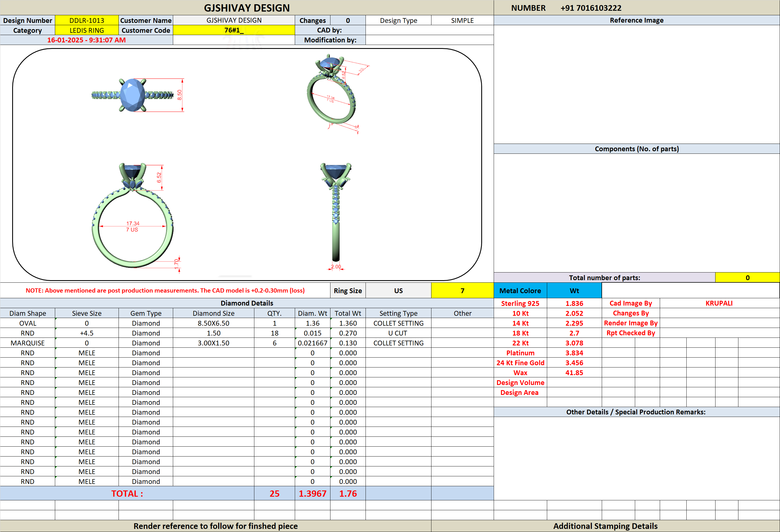Viewport: 780px width, 532px height.
Task: Select the category cell LEDIS RING
Action: 87,30
